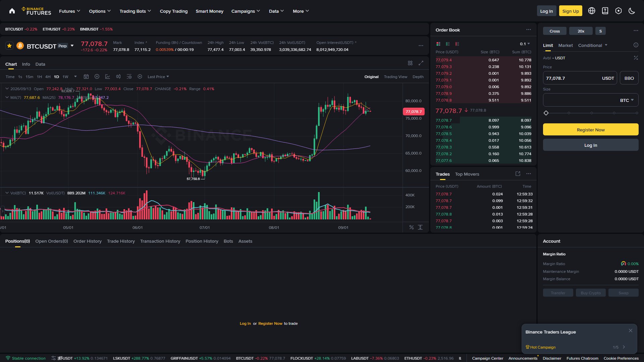Viewport: 644px width, 362px height.
Task: Click the Log In link below positions
Action: click(245, 324)
